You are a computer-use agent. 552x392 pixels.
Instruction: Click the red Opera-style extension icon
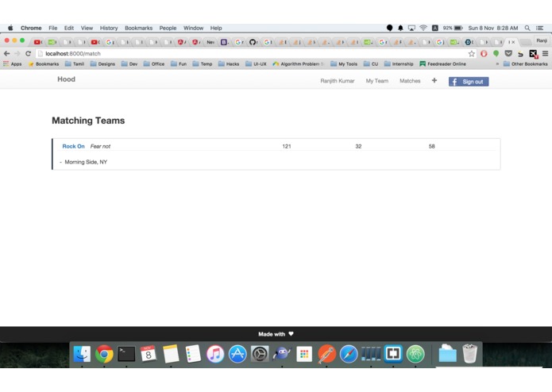point(484,53)
